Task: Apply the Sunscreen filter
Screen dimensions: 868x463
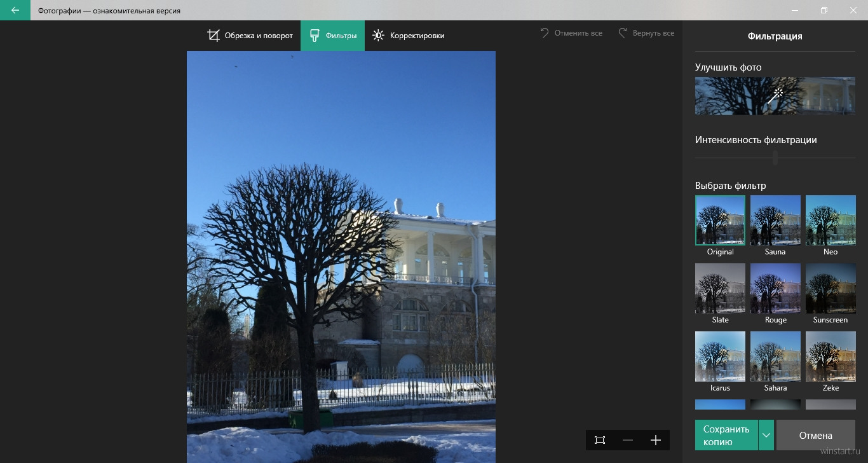Action: pyautogui.click(x=831, y=288)
